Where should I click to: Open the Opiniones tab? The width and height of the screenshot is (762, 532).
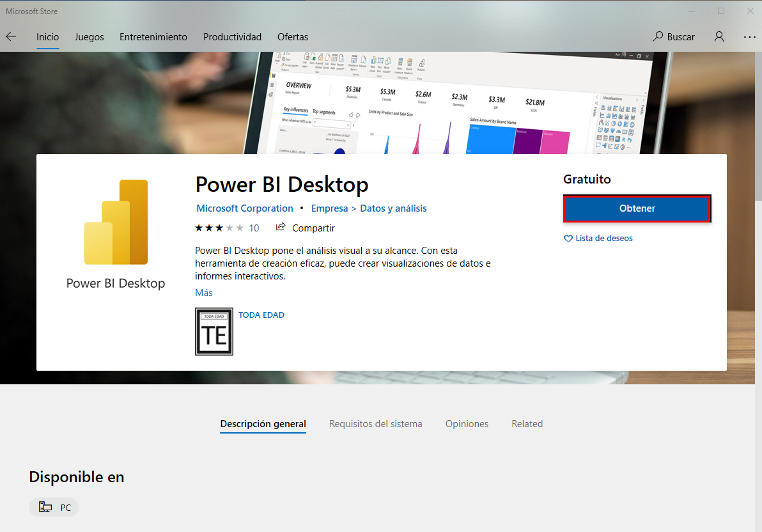[x=467, y=423]
